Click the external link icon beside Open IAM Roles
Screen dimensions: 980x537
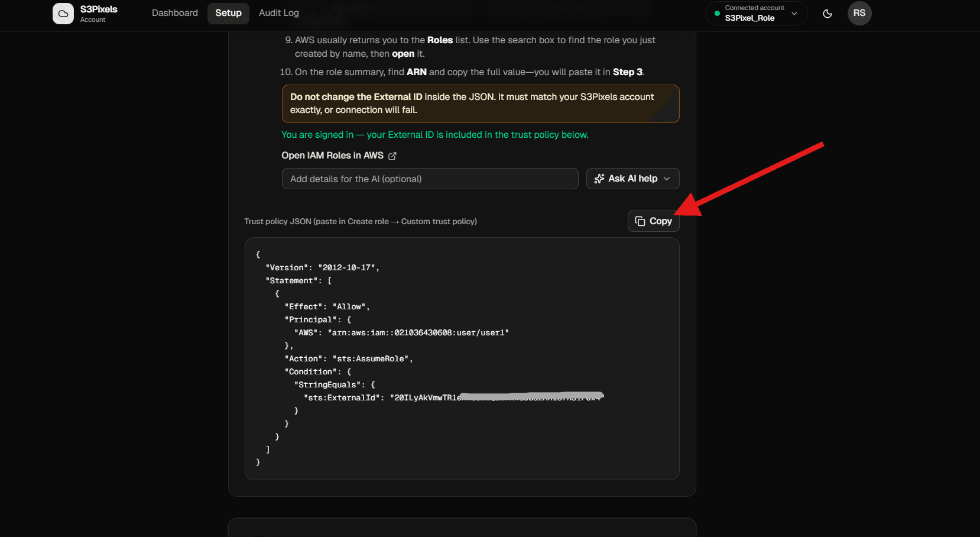[x=392, y=156]
